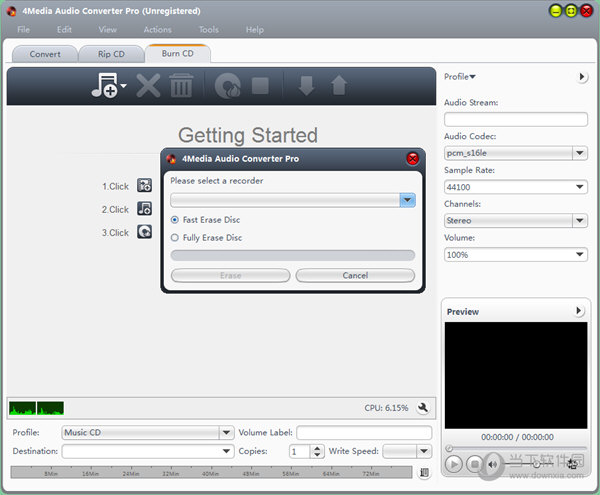Open the Sample Rate dropdown

tap(579, 187)
